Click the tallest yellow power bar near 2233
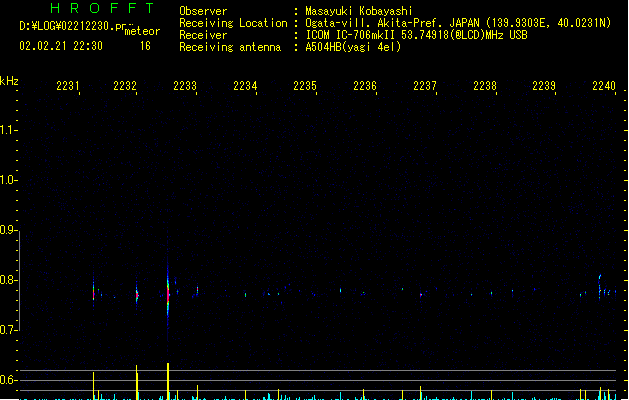 (168, 381)
